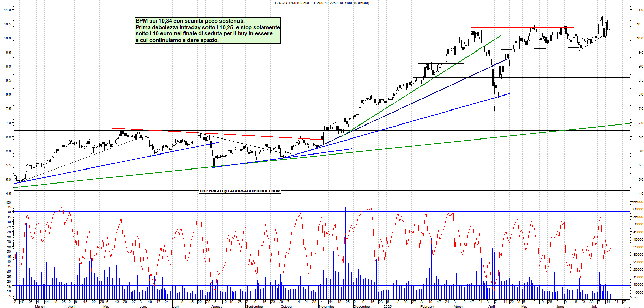Click the 25000 value on the volume scale
The height and width of the screenshot is (308, 644).
(x=638, y=262)
